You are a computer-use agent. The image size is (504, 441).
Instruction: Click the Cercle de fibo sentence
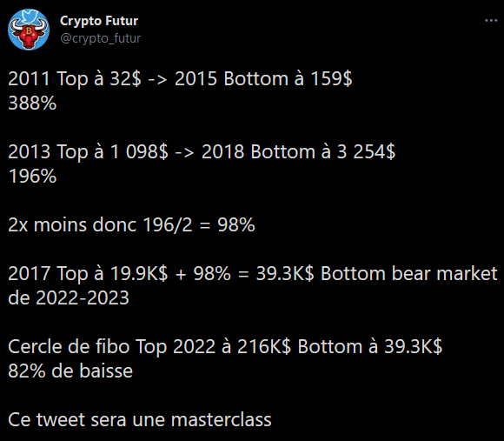(225, 347)
